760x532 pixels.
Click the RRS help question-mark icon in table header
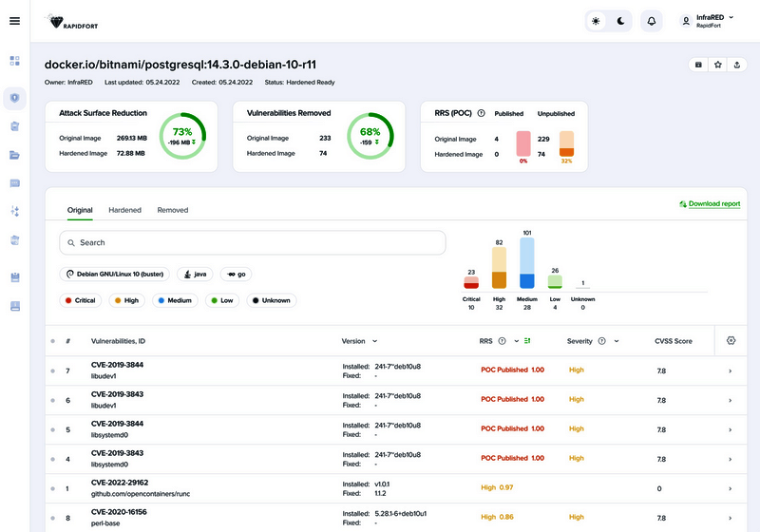pos(502,341)
